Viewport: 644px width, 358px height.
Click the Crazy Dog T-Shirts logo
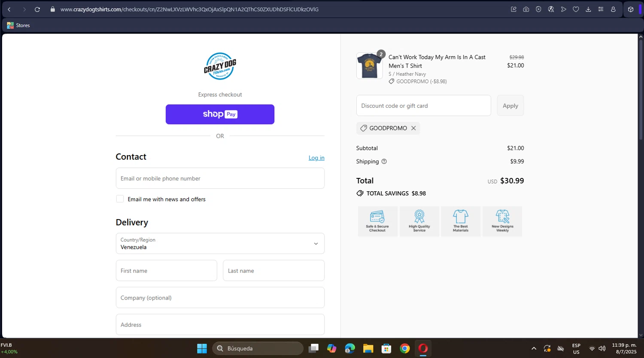click(220, 66)
